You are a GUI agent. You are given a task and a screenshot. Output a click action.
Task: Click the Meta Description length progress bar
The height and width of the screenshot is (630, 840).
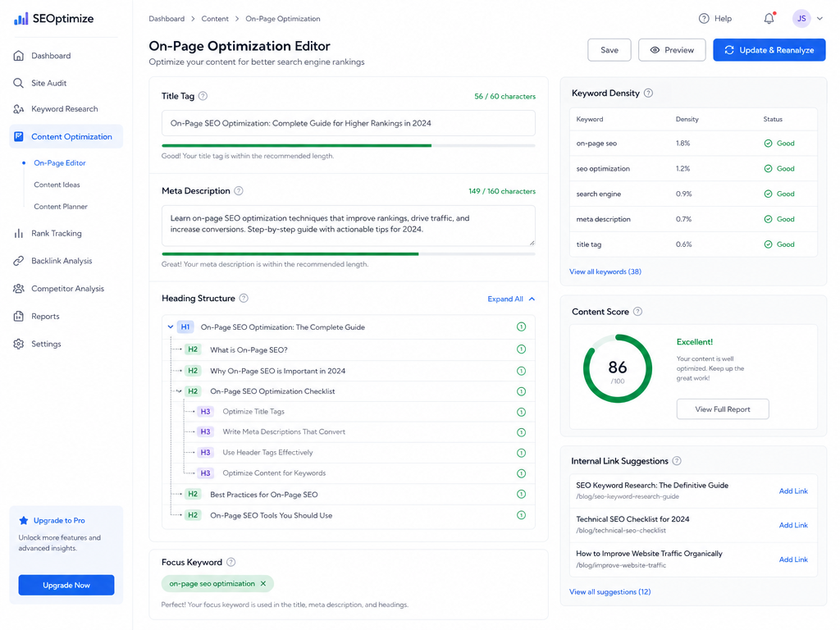tap(348, 254)
